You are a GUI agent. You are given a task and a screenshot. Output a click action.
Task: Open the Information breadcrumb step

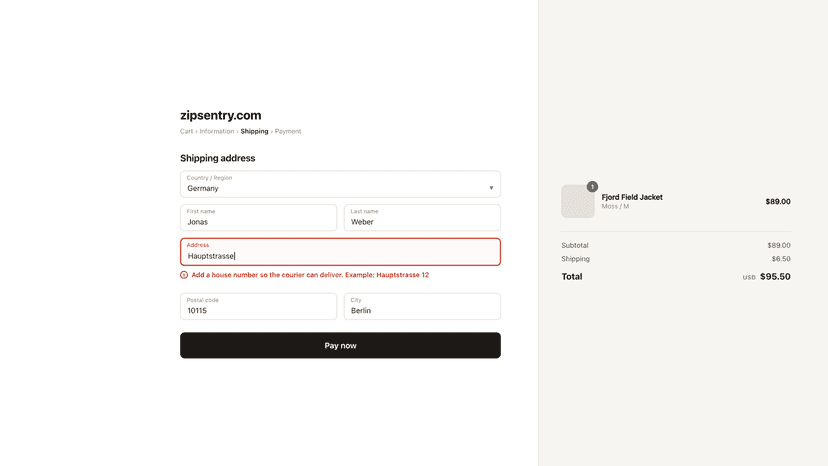pyautogui.click(x=217, y=131)
